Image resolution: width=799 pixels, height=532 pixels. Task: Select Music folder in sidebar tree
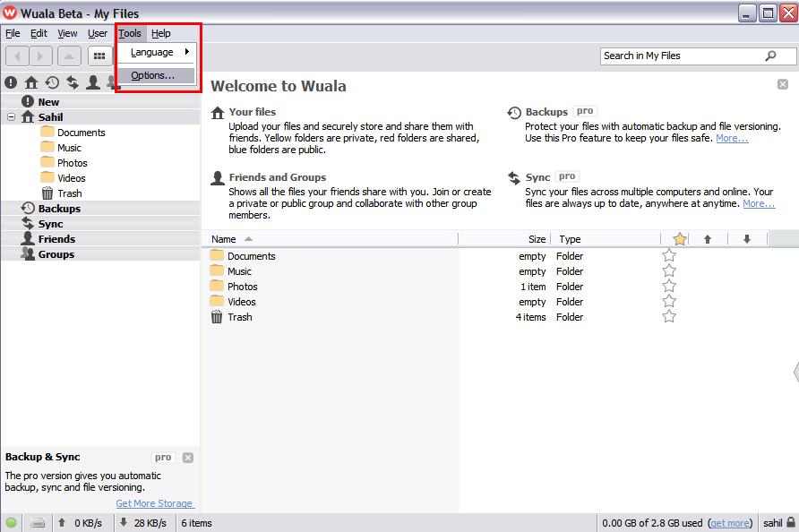(69, 148)
